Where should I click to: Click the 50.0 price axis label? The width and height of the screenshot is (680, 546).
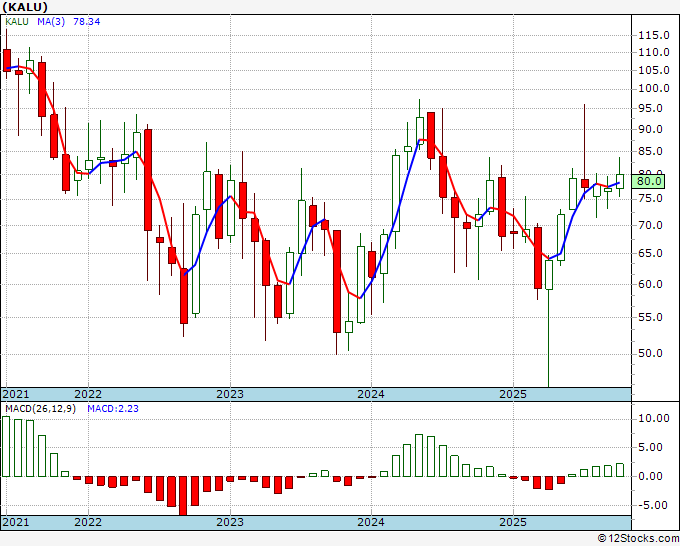(651, 353)
